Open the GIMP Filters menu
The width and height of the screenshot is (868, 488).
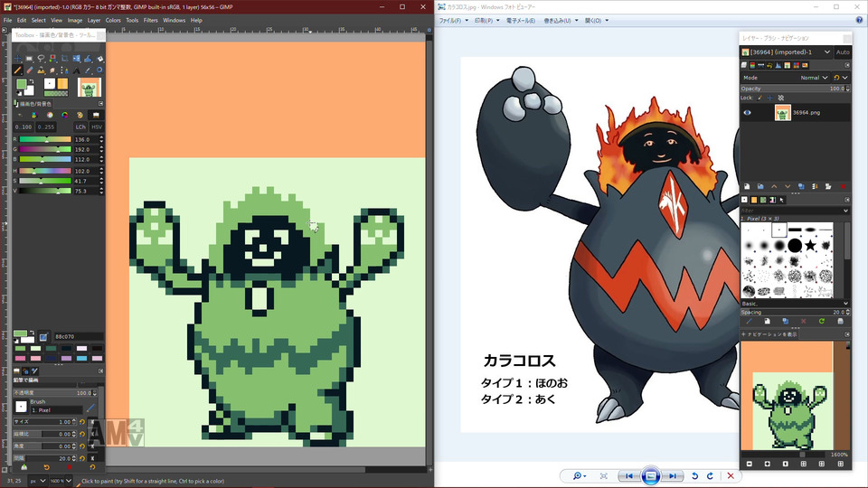tap(151, 20)
